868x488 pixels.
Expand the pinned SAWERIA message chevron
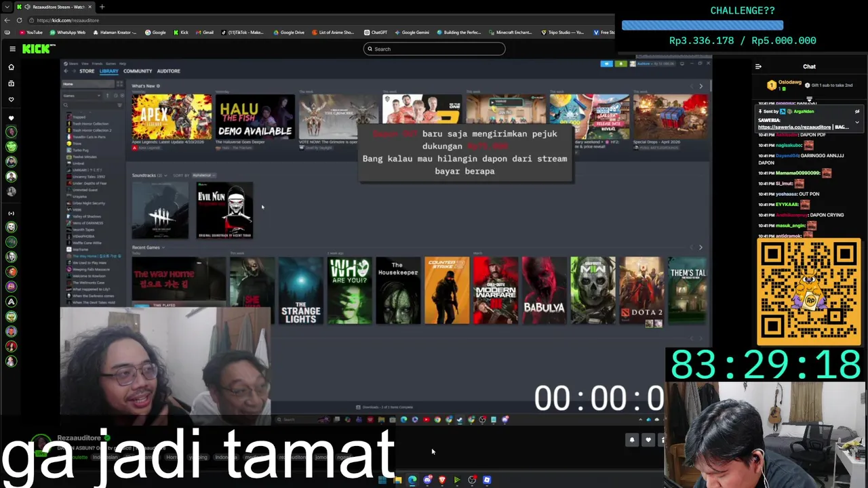(857, 123)
